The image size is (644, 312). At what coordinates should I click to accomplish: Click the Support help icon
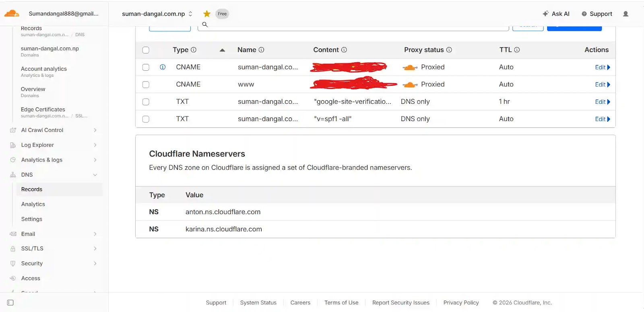click(584, 14)
